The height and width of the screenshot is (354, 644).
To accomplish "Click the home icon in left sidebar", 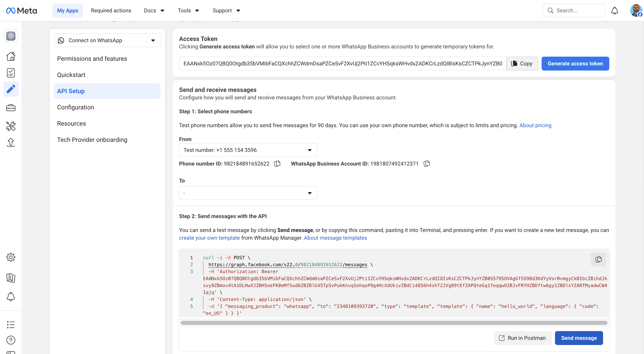I will click(11, 56).
